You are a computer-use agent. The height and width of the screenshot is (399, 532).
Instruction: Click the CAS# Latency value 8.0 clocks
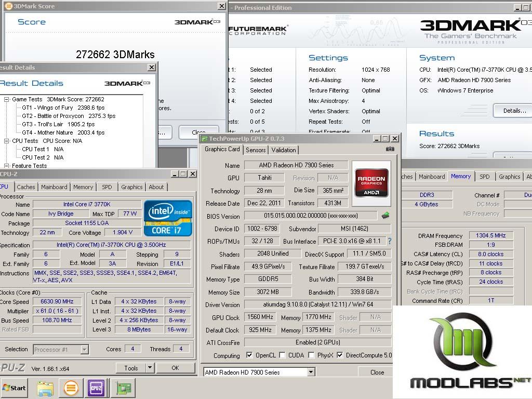click(490, 254)
